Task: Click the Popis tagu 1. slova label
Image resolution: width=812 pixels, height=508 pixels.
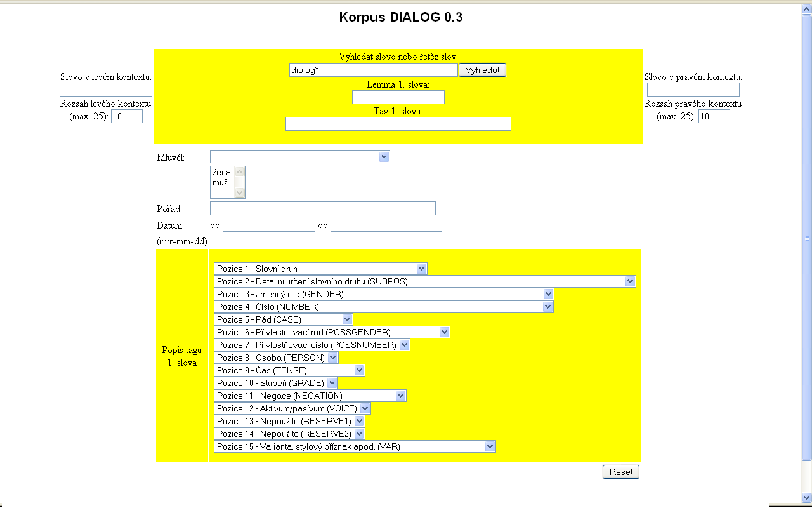Action: point(182,356)
